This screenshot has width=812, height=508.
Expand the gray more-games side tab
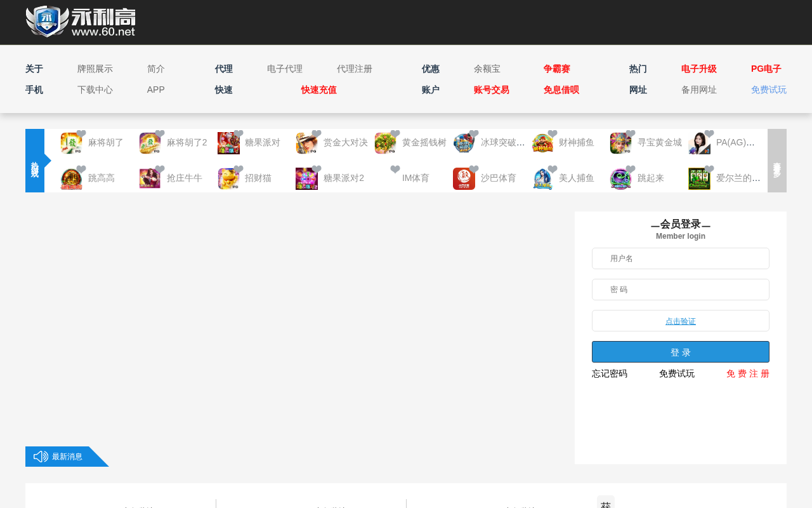(777, 161)
